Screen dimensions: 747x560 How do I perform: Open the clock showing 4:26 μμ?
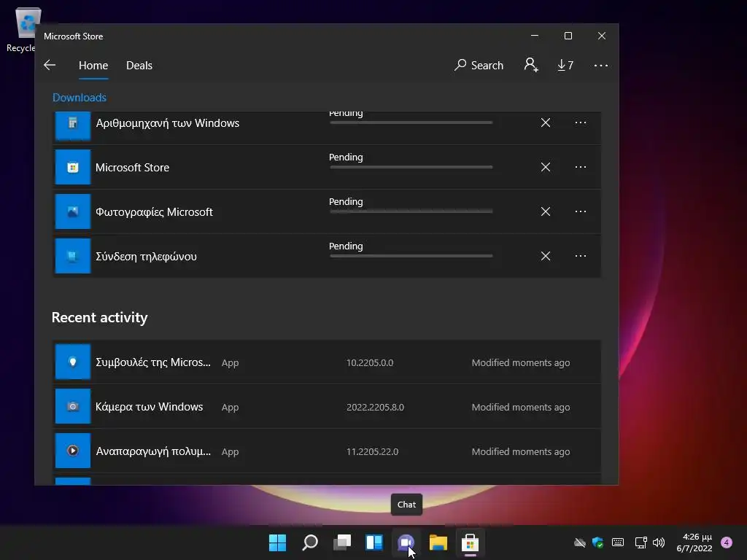click(x=694, y=542)
